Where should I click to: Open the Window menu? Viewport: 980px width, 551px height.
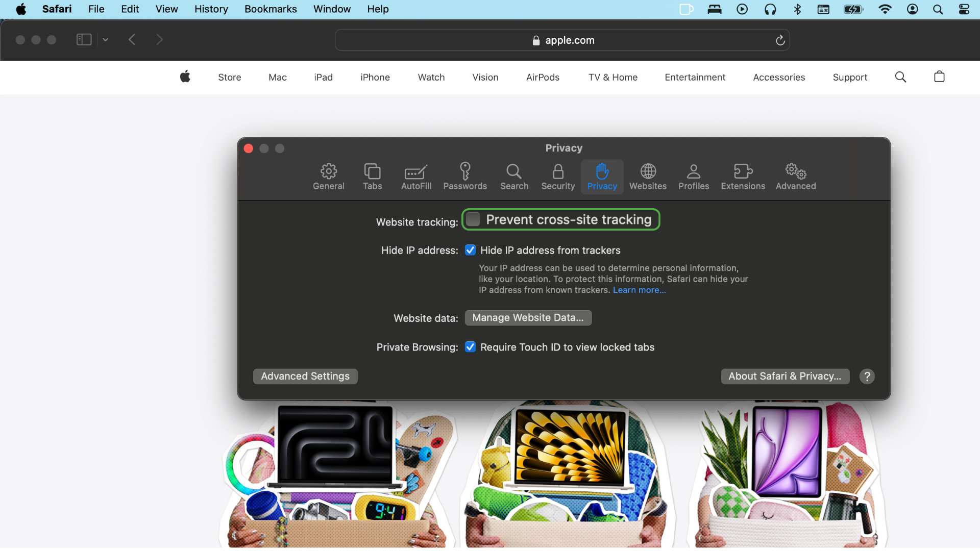pos(332,9)
